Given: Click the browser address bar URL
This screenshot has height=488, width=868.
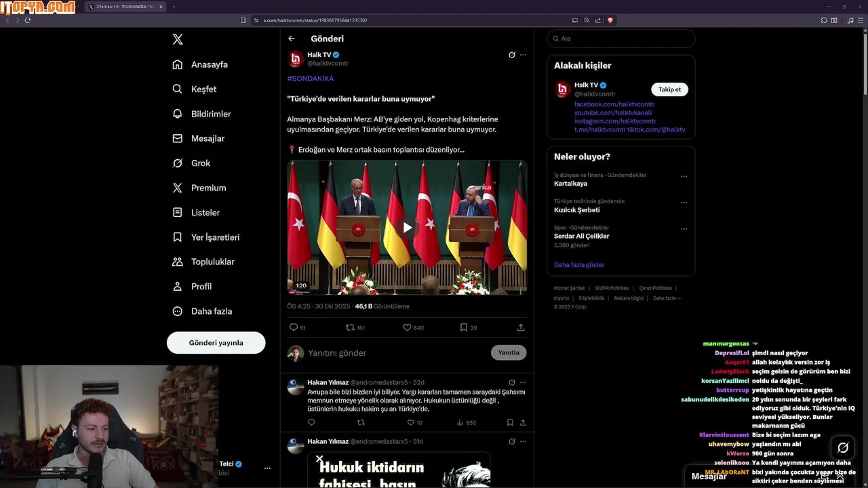Looking at the screenshot, I should pos(315,20).
